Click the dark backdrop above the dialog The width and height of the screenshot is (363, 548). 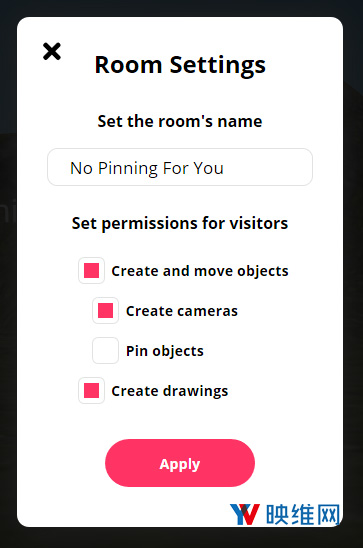tap(181, 8)
